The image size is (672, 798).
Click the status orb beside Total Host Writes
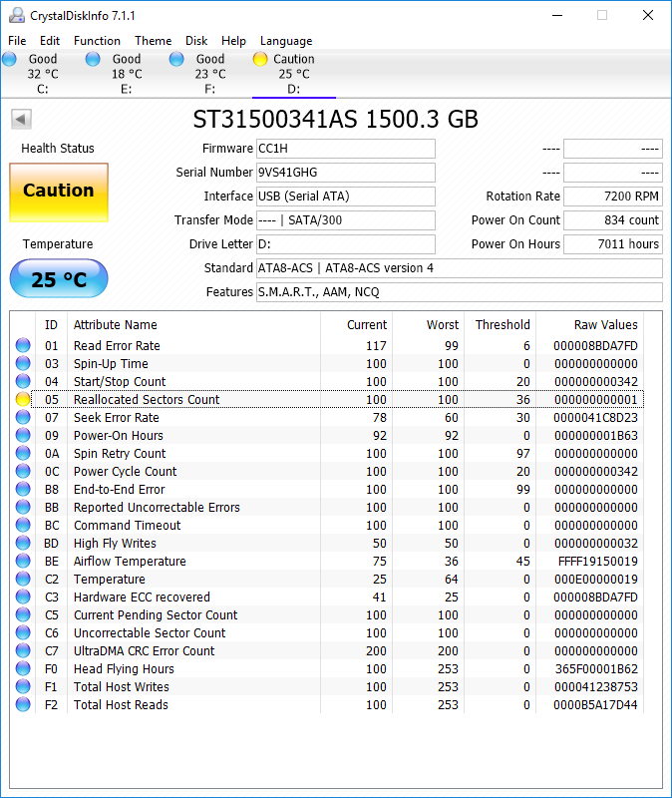pos(23,686)
